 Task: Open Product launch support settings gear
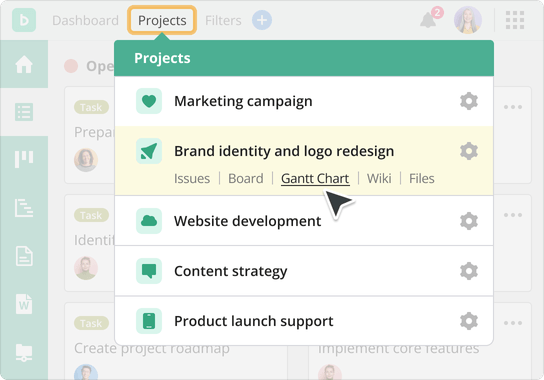pyautogui.click(x=469, y=321)
